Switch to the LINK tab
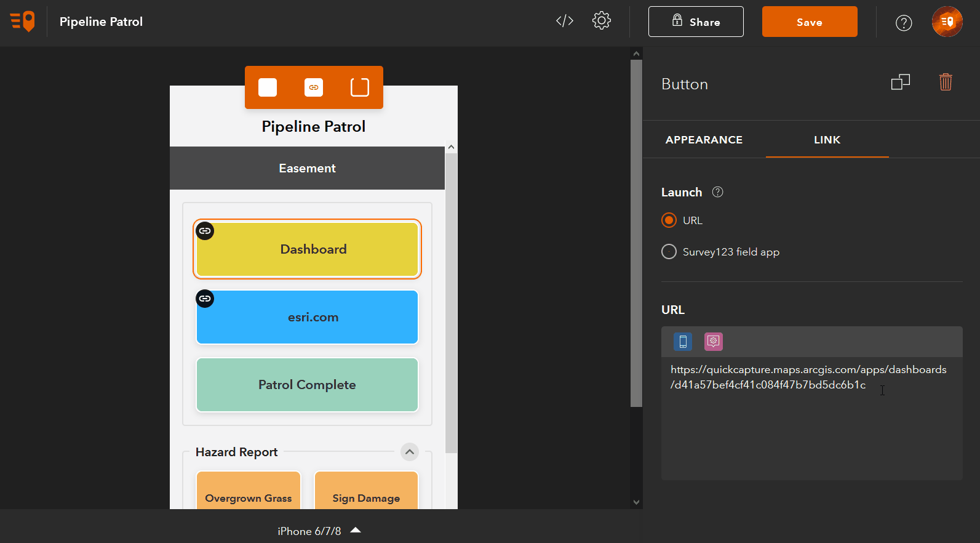The width and height of the screenshot is (980, 543). (827, 140)
